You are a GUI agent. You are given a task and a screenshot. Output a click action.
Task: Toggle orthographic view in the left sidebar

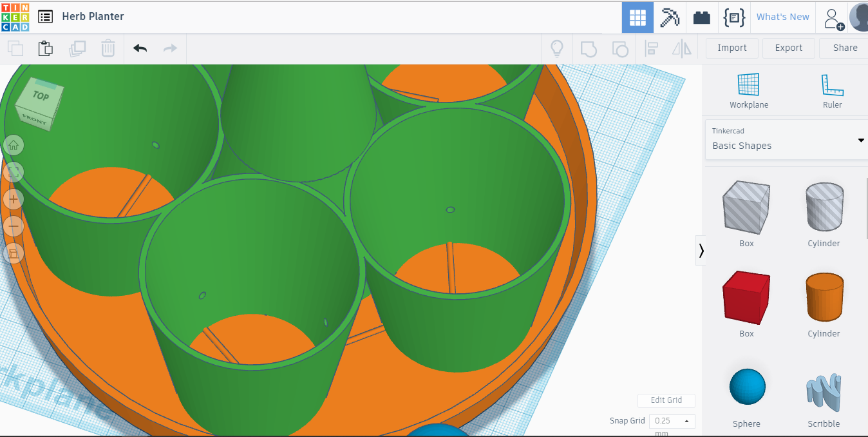tap(14, 253)
